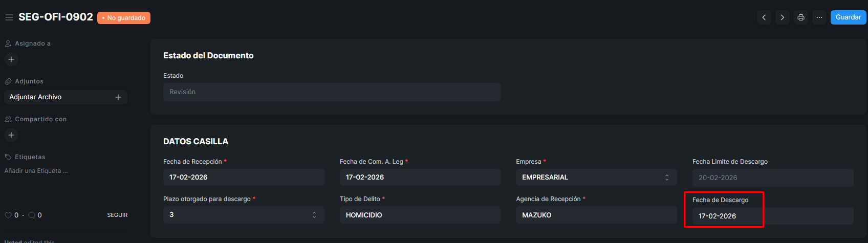Click the Guardar button
Screen dimensions: 868x243
pos(848,17)
